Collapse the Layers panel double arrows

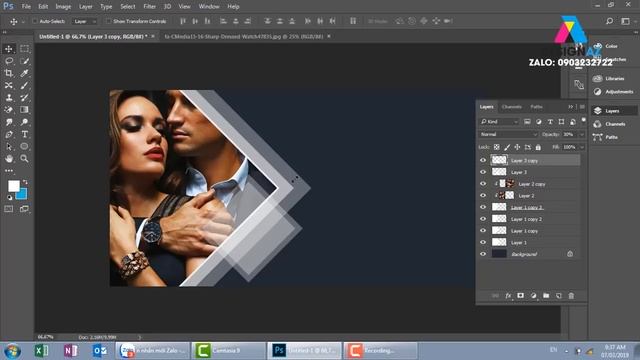pos(571,107)
